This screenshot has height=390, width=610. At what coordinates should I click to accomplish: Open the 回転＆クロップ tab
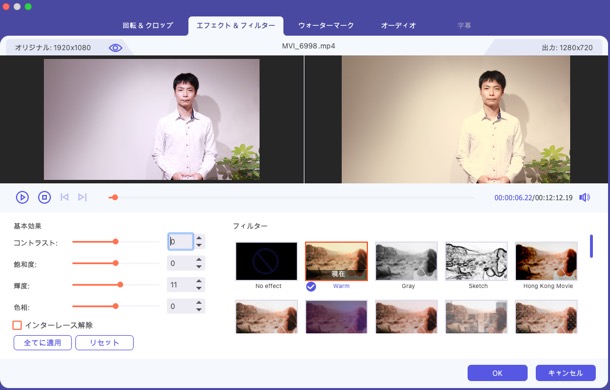[148, 26]
